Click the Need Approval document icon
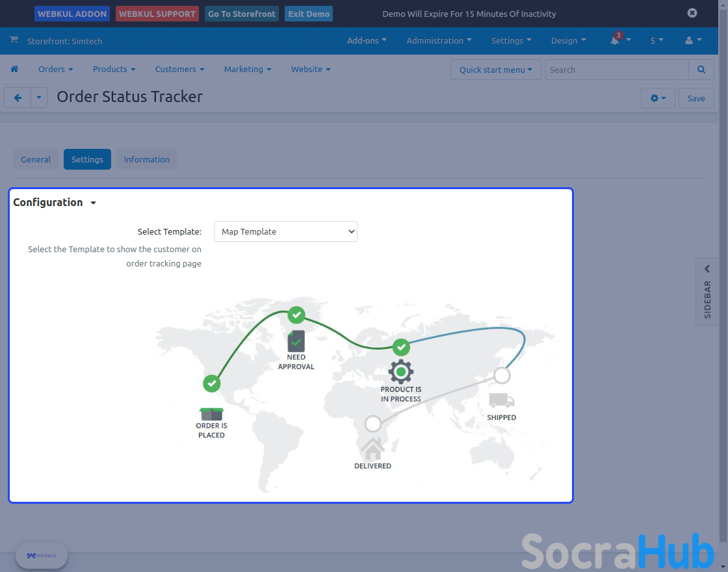The image size is (728, 572). tap(296, 341)
